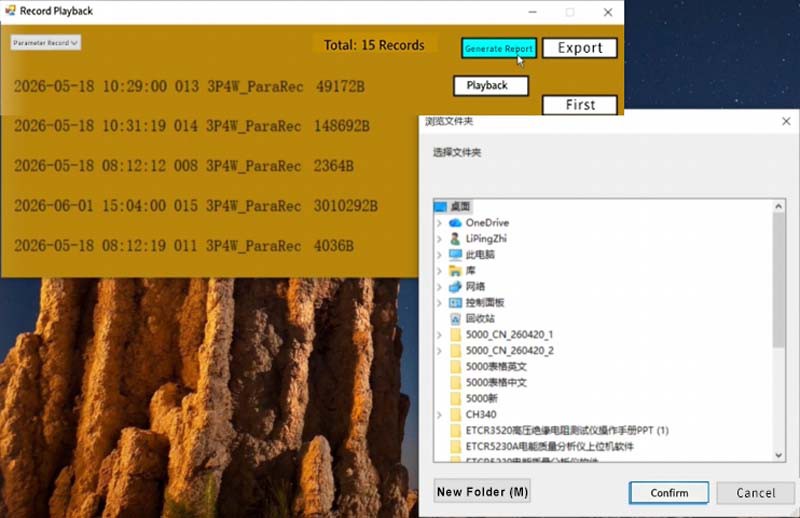Select record 014 with size 148692B
The width and height of the screenshot is (800, 518).
click(191, 126)
